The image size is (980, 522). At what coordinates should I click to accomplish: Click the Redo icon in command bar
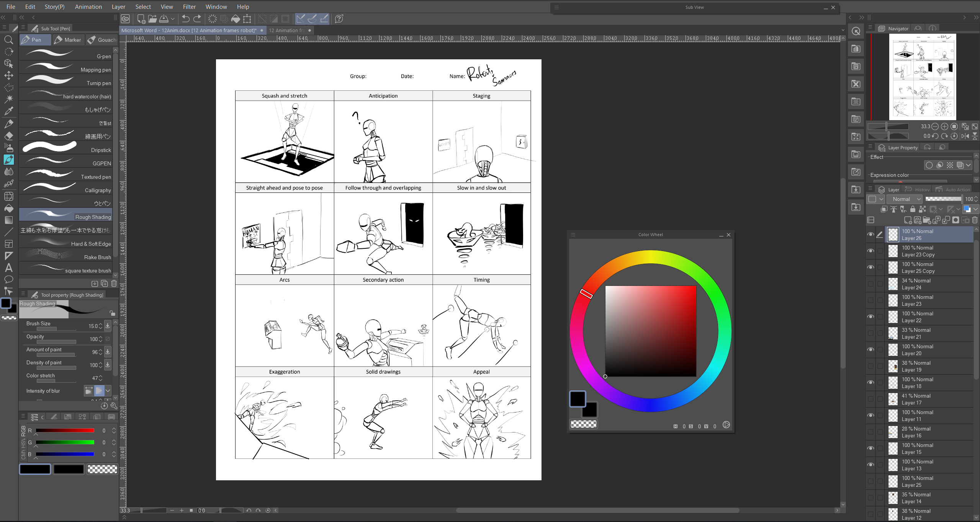click(x=197, y=18)
